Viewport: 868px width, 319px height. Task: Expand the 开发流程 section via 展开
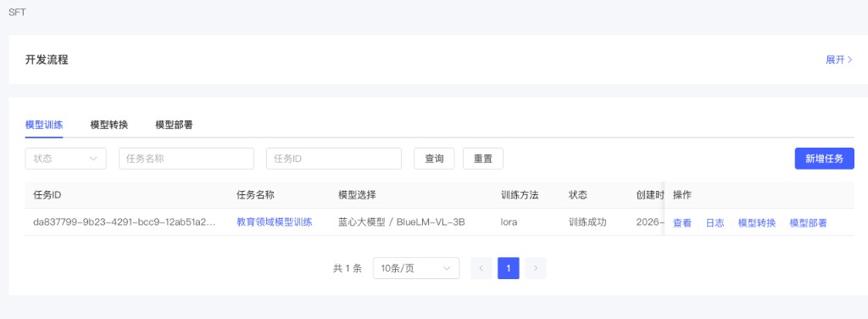pos(838,59)
